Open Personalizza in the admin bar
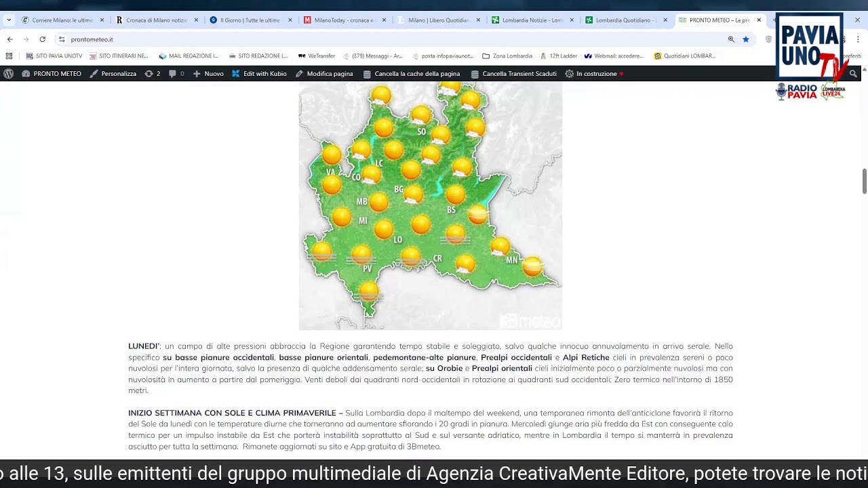 pyautogui.click(x=113, y=73)
